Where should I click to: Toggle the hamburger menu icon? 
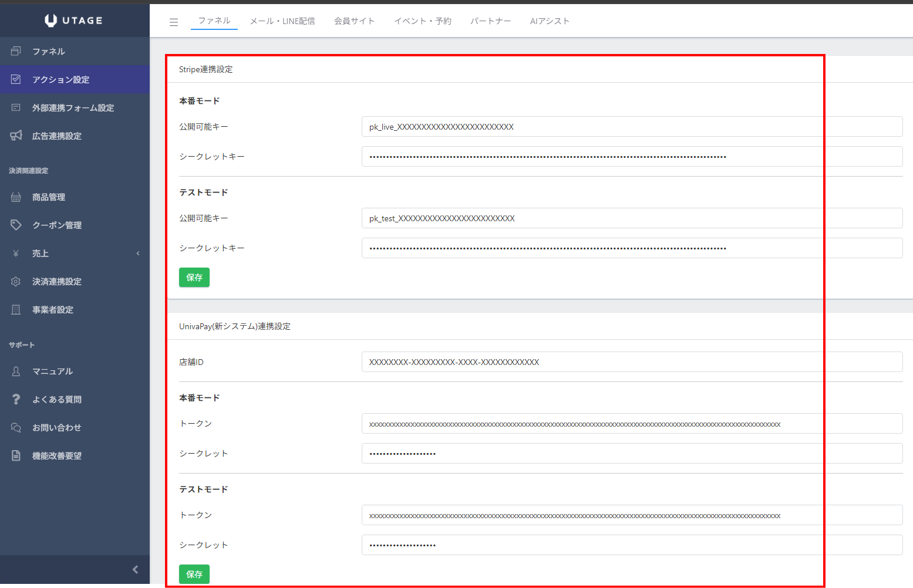pos(174,22)
